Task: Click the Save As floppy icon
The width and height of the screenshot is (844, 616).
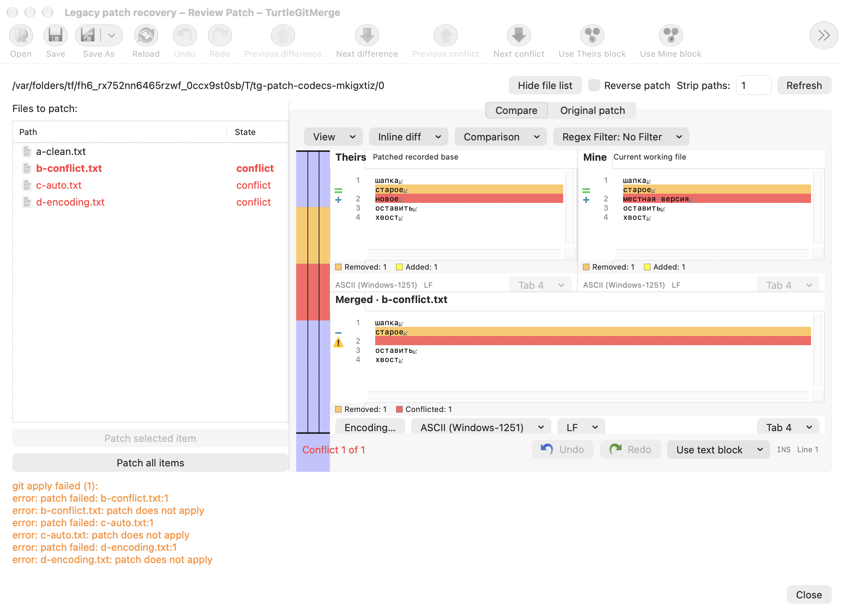Action: pos(88,36)
